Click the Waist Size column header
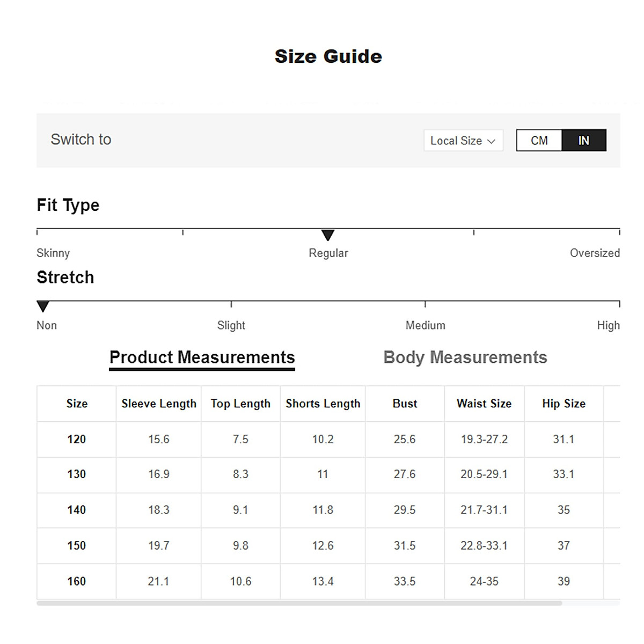The width and height of the screenshot is (644, 644). (x=484, y=404)
